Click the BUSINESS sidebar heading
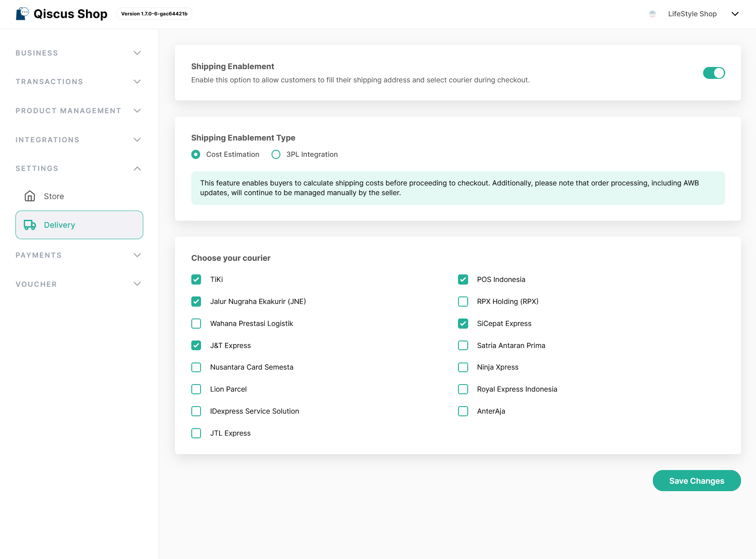Image resolution: width=756 pixels, height=559 pixels. pyautogui.click(x=37, y=53)
